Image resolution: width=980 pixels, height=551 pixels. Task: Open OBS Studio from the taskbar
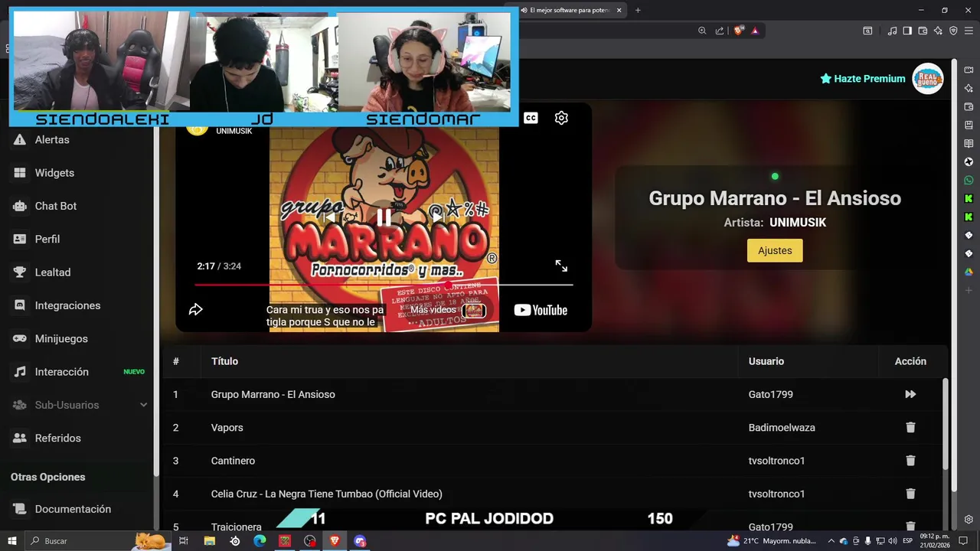310,541
